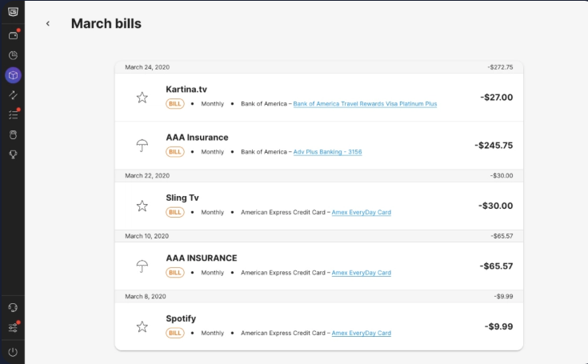
Task: Open the transfer arrows icon in sidebar
Action: click(13, 95)
